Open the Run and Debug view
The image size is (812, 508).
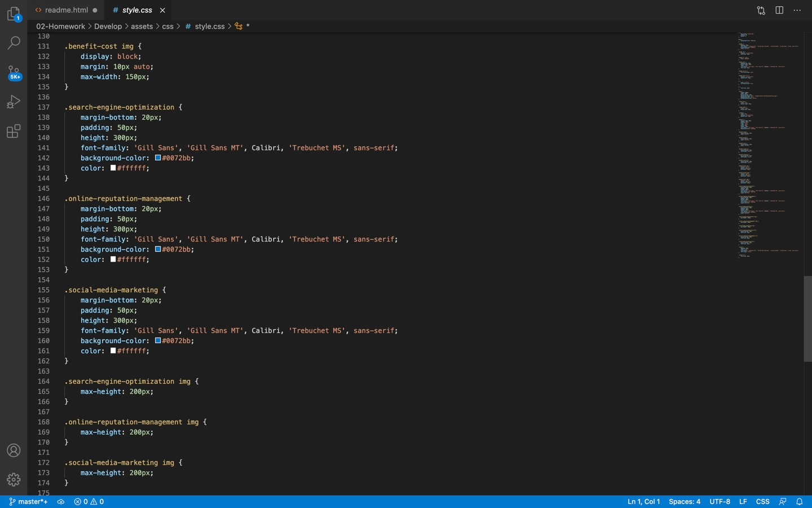[14, 102]
